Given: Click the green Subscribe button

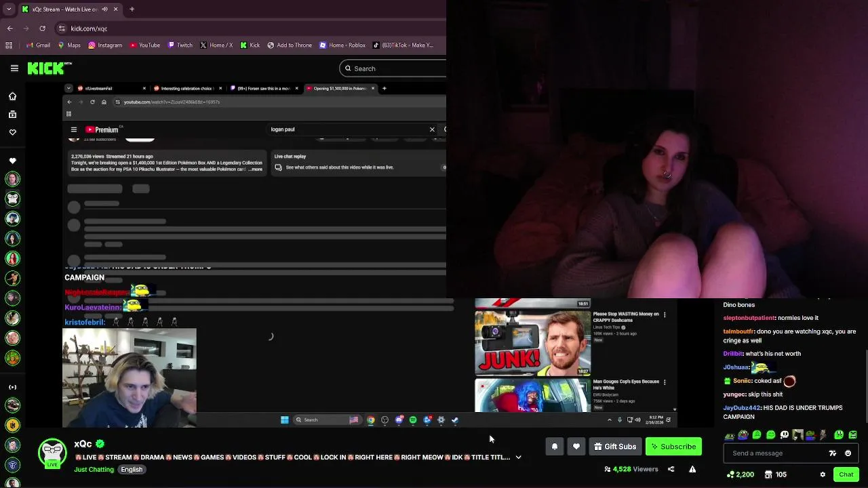Looking at the screenshot, I should click(x=673, y=447).
